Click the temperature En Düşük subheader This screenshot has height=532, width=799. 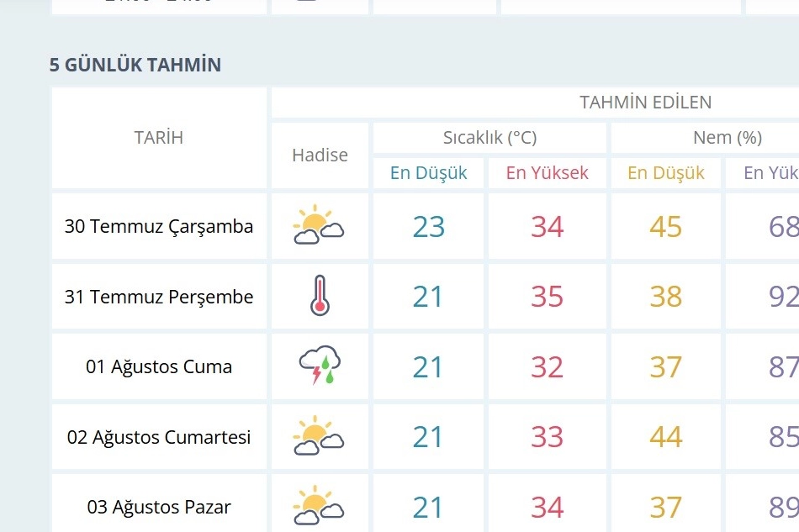[429, 173]
